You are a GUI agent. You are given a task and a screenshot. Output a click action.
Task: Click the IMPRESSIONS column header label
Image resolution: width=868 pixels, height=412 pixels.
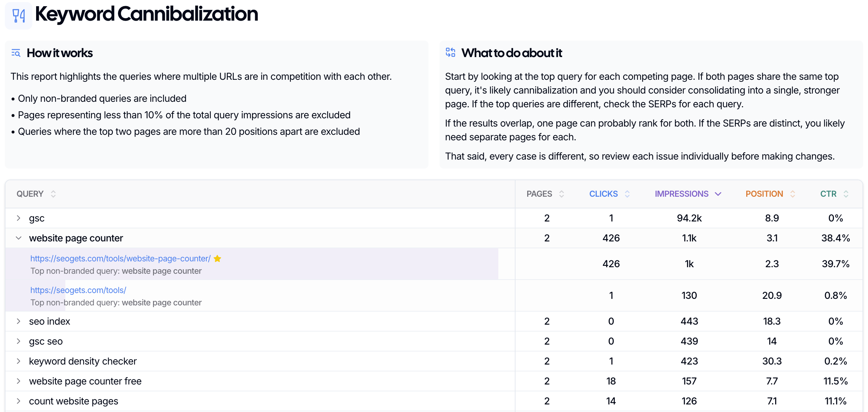click(681, 194)
